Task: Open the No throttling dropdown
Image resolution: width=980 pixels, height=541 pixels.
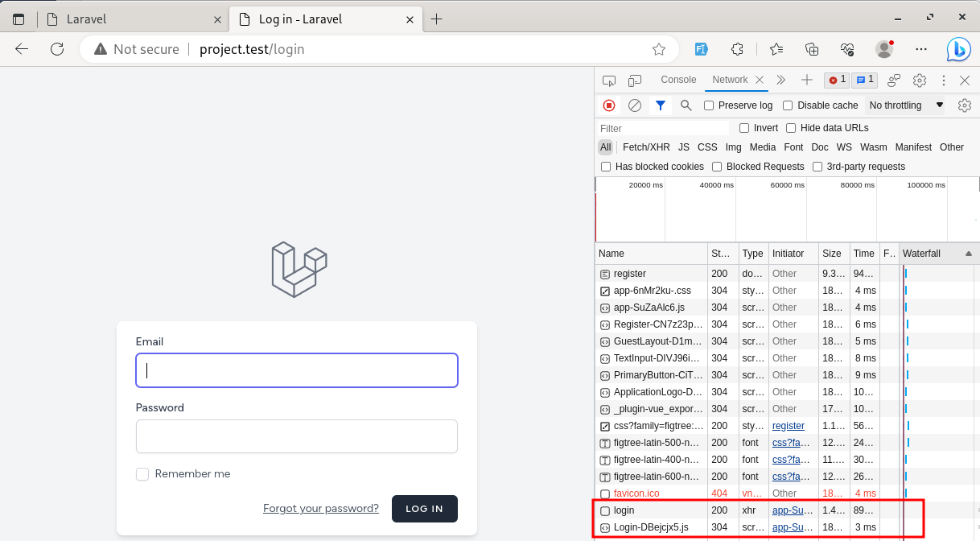Action: coord(906,105)
